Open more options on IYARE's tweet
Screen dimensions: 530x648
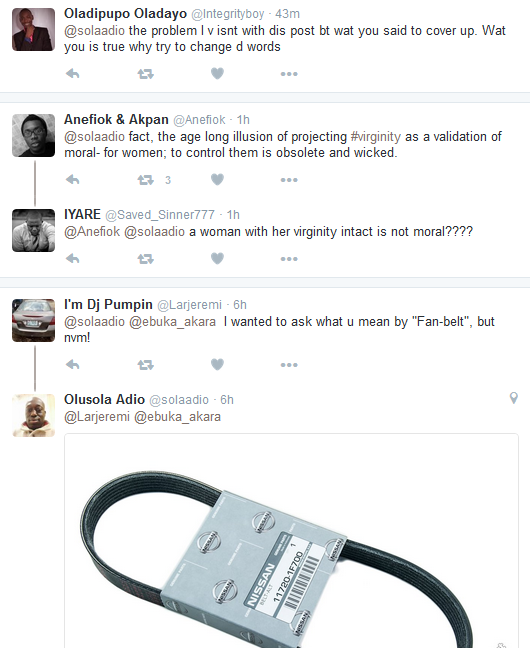coord(289,259)
